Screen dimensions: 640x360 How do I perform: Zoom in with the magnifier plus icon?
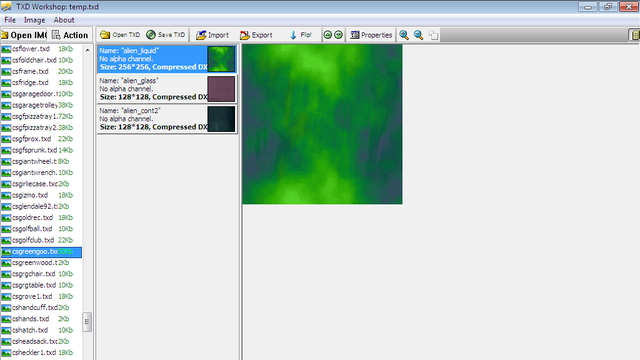(x=404, y=35)
